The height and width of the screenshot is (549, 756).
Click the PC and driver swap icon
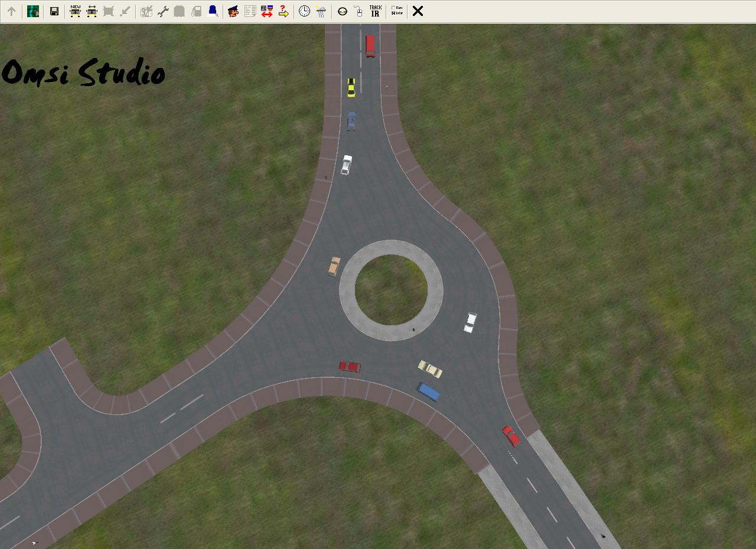pos(266,11)
